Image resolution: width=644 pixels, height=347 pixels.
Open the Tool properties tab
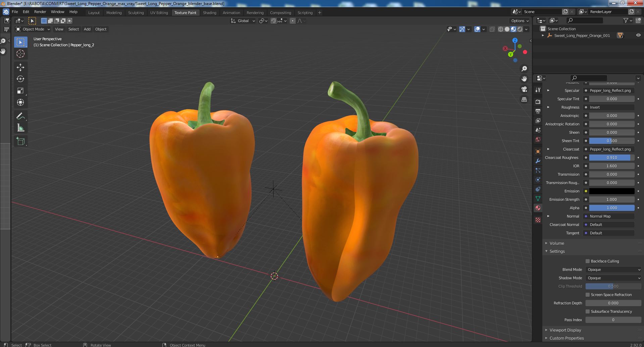(538, 90)
